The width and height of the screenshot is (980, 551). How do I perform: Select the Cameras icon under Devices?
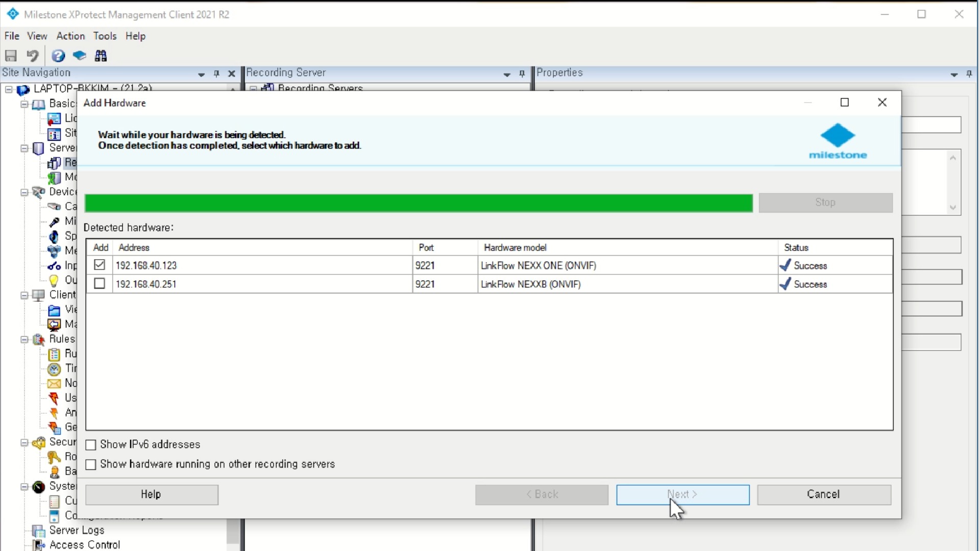pos(54,207)
